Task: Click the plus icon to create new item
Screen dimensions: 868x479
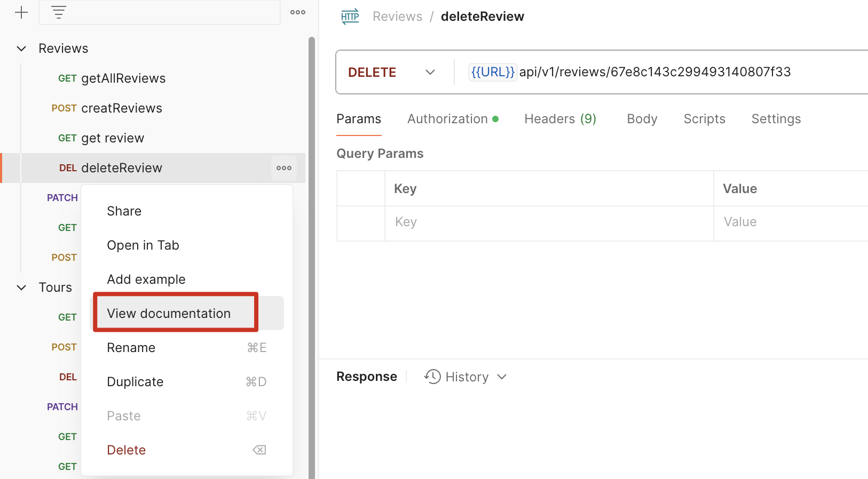Action: [x=21, y=12]
